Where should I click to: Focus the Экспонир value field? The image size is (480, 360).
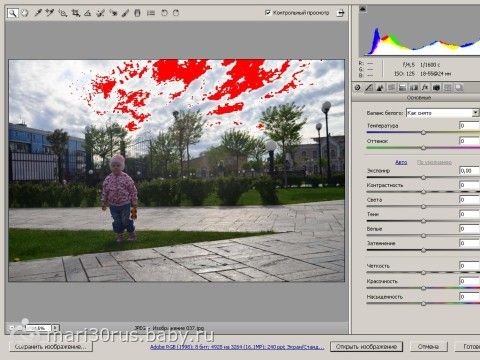(x=469, y=171)
